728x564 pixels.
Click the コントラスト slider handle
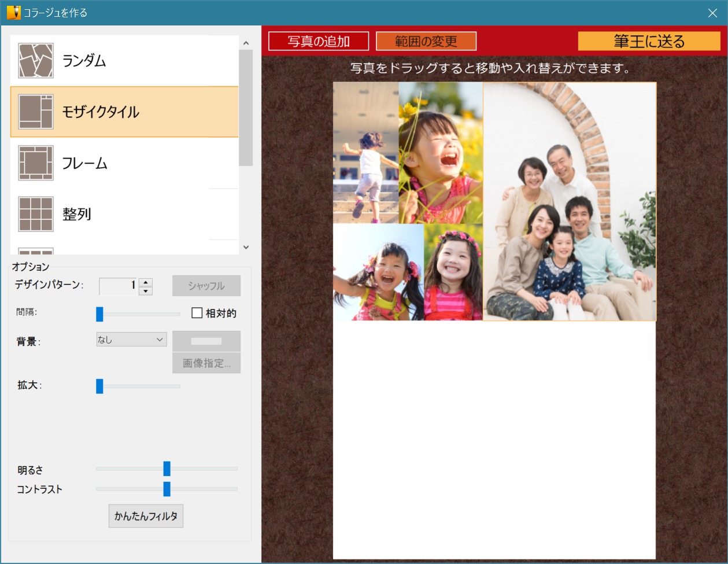[167, 489]
